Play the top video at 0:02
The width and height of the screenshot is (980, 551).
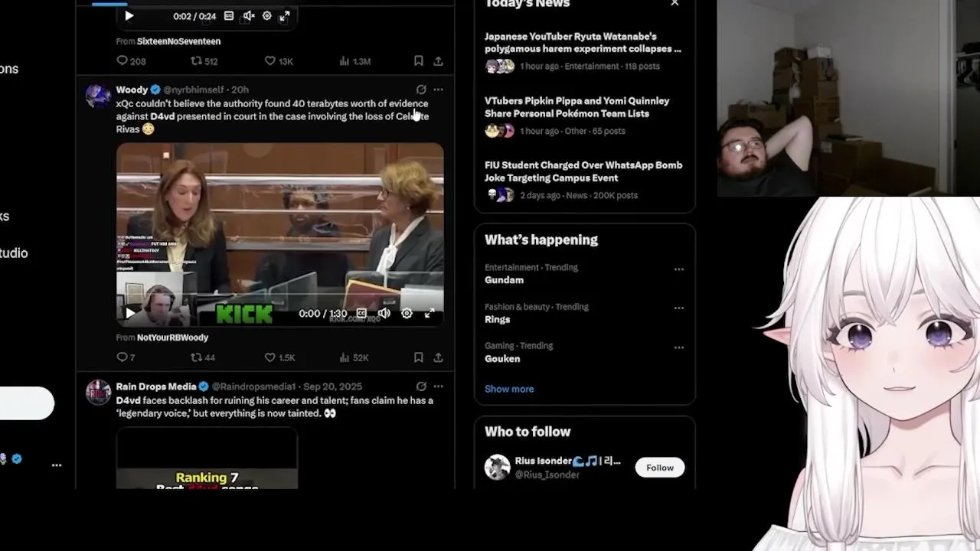129,16
